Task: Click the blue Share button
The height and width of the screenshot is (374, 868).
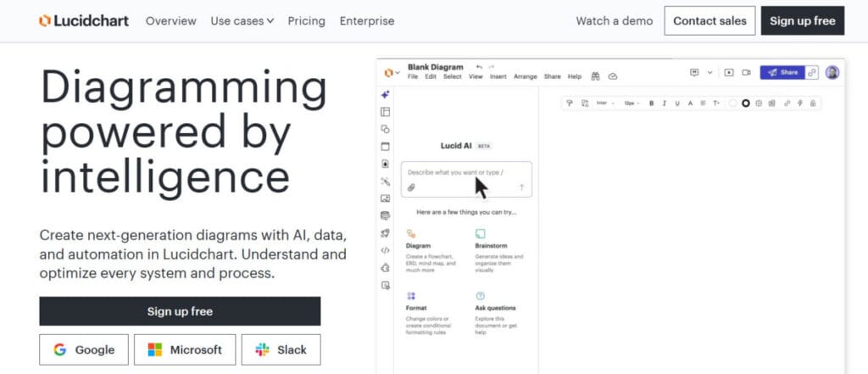Action: click(x=782, y=73)
